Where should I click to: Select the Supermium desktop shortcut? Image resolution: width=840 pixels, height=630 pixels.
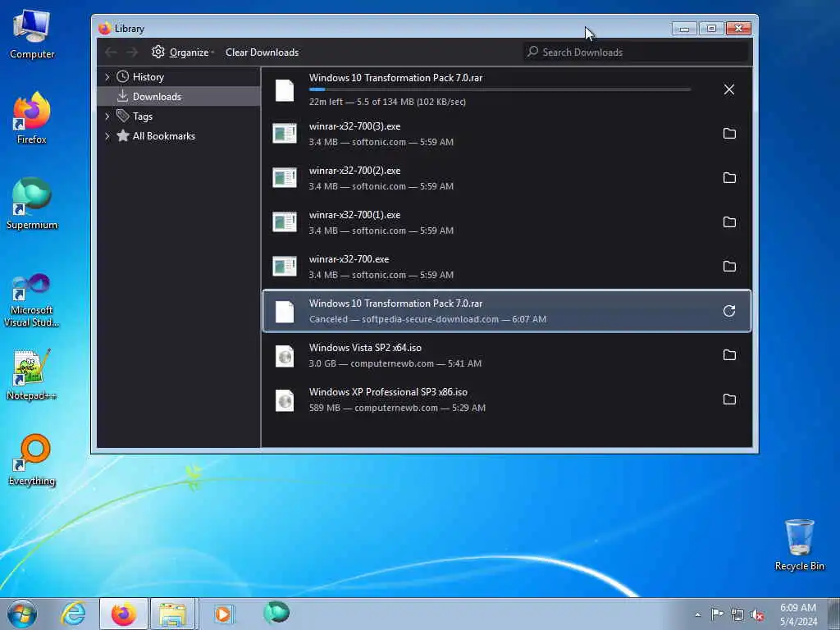pos(32,203)
